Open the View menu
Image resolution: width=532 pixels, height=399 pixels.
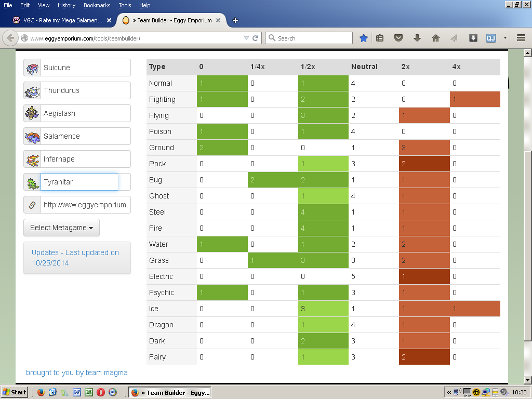[44, 5]
